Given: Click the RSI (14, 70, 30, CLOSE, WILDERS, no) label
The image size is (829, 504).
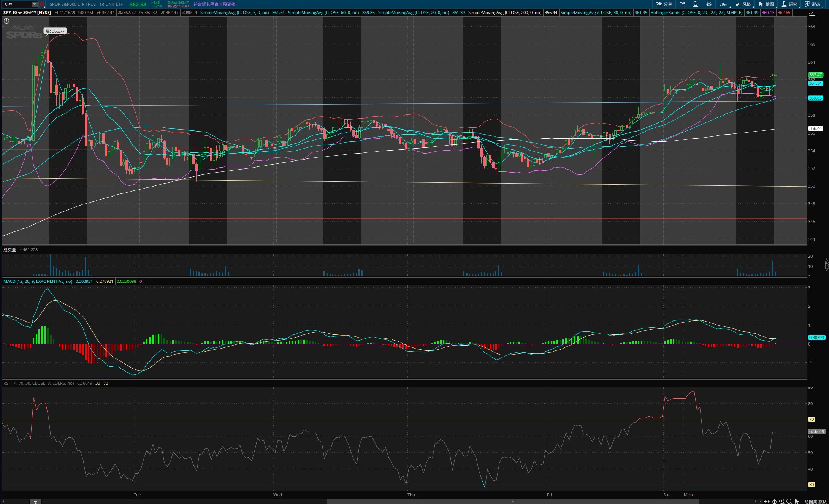Looking at the screenshot, I should [39, 383].
